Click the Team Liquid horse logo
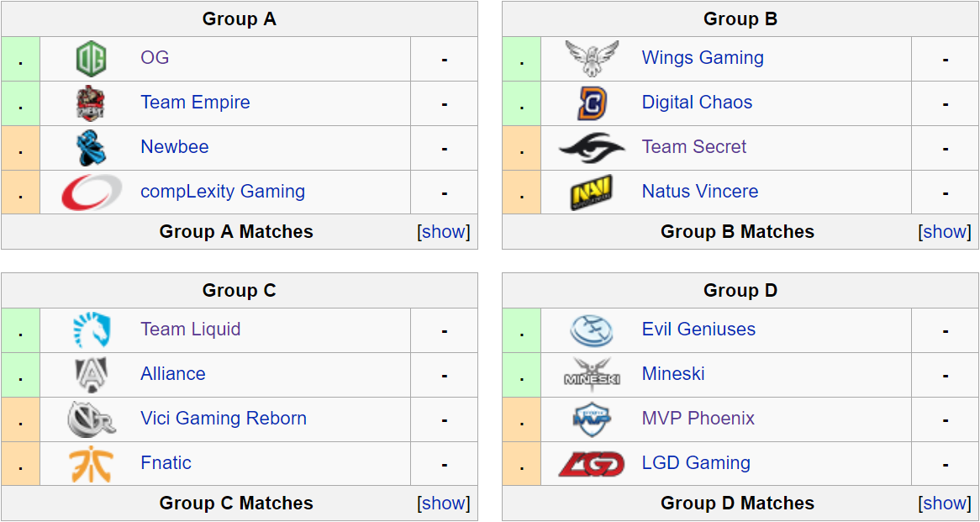This screenshot has width=980, height=522. point(91,330)
